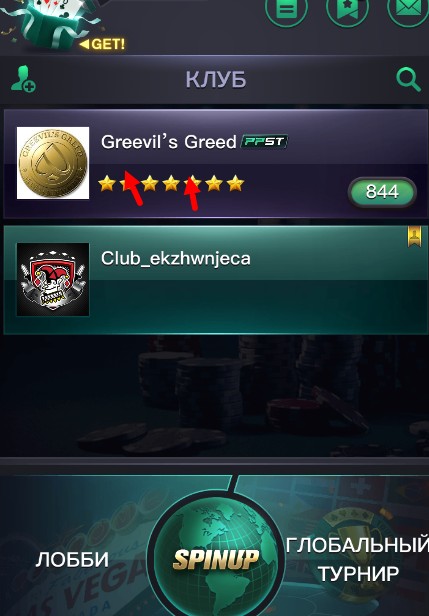This screenshot has width=429, height=616.
Task: Click the КЛУБ header title
Action: (x=216, y=80)
